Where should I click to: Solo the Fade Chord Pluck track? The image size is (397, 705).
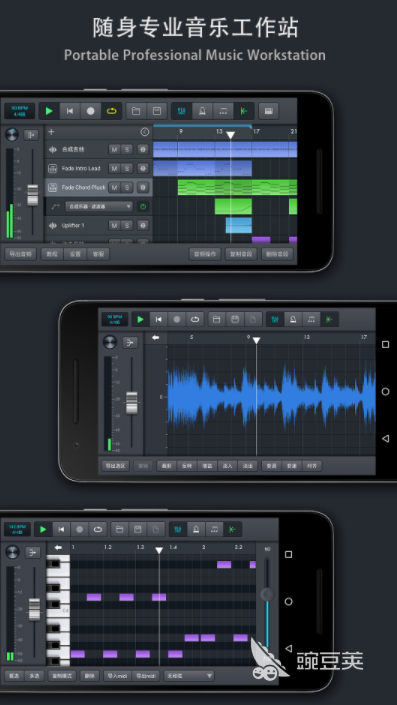click(x=127, y=187)
